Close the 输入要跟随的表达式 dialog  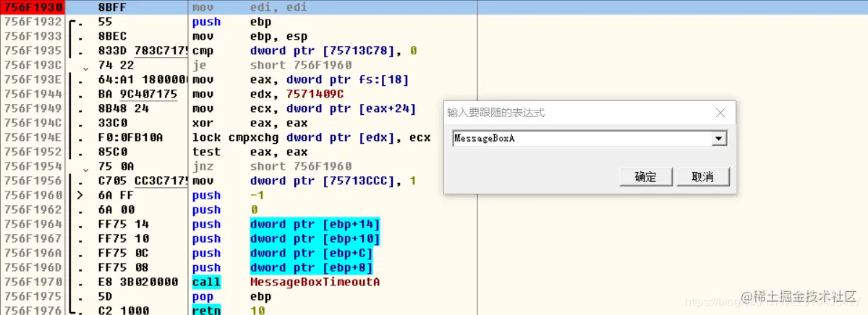pos(720,113)
